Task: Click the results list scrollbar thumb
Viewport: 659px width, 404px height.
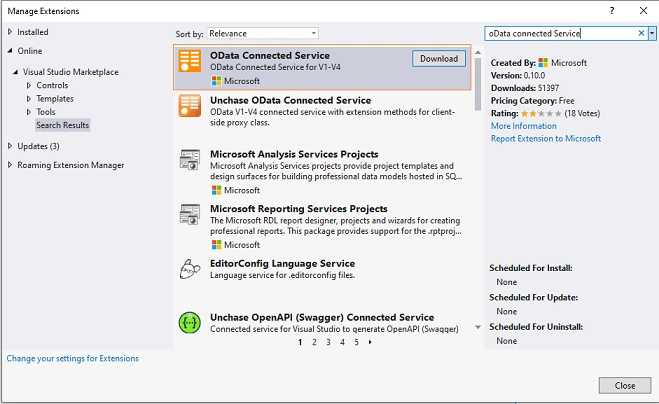Action: coord(478,84)
